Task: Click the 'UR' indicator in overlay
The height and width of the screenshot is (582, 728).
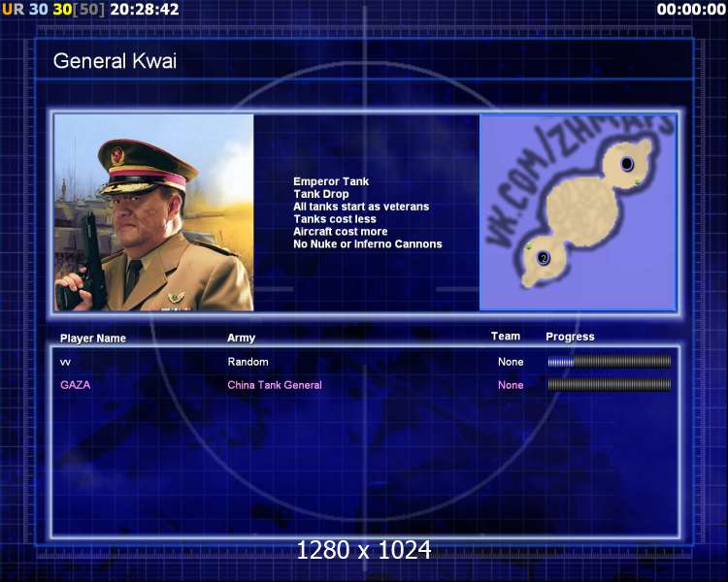Action: 13,10
